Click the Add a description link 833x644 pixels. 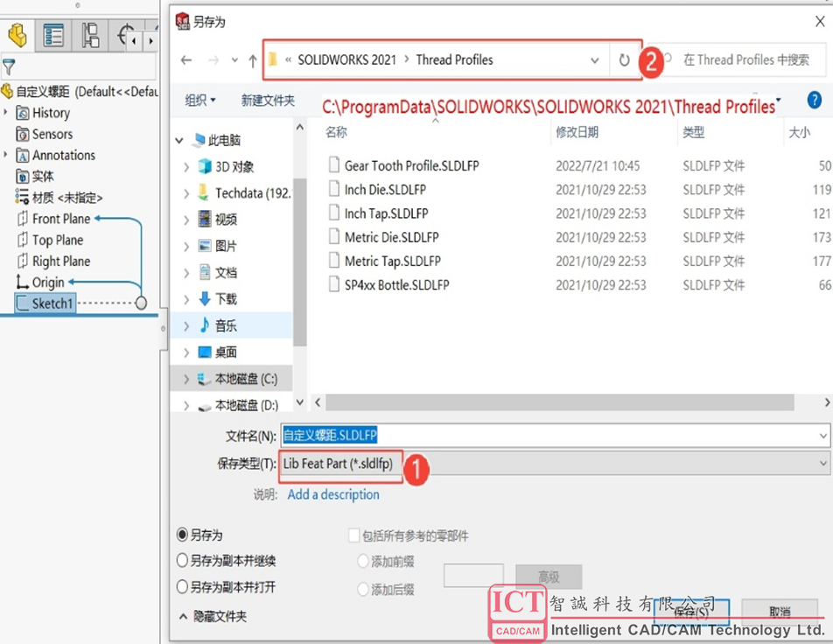[x=333, y=494]
